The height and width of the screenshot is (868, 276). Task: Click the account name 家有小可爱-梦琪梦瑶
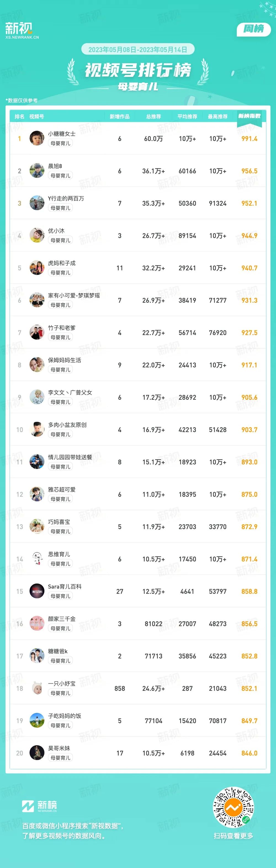point(74,296)
